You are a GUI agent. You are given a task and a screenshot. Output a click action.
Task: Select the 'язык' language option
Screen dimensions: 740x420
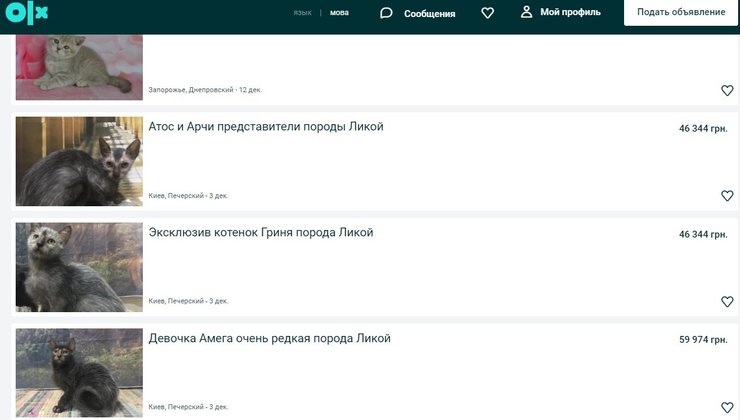tap(303, 13)
